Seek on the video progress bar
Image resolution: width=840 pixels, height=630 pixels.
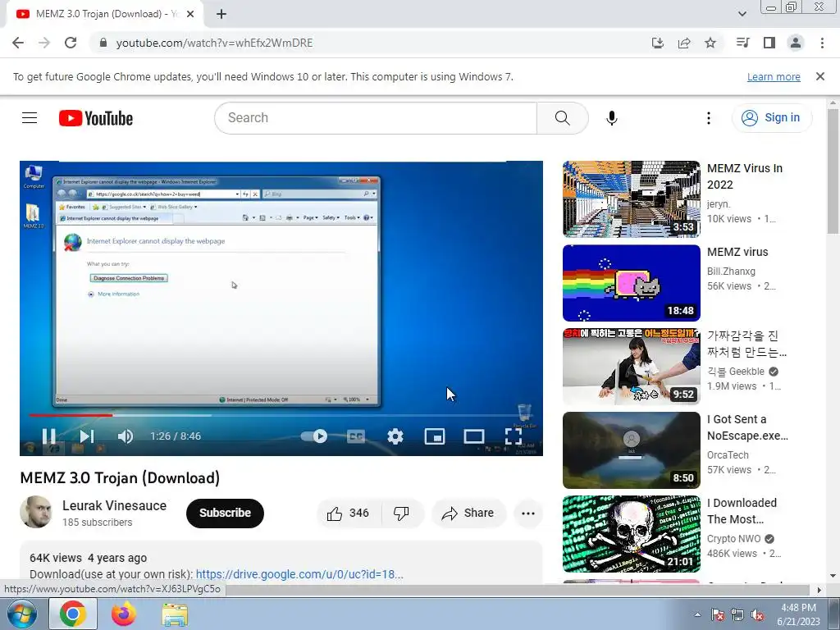(281, 415)
